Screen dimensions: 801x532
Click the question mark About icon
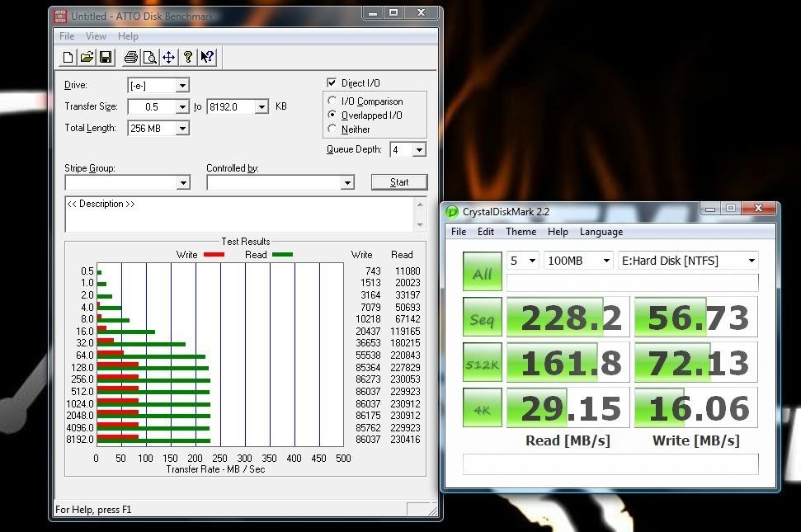188,57
